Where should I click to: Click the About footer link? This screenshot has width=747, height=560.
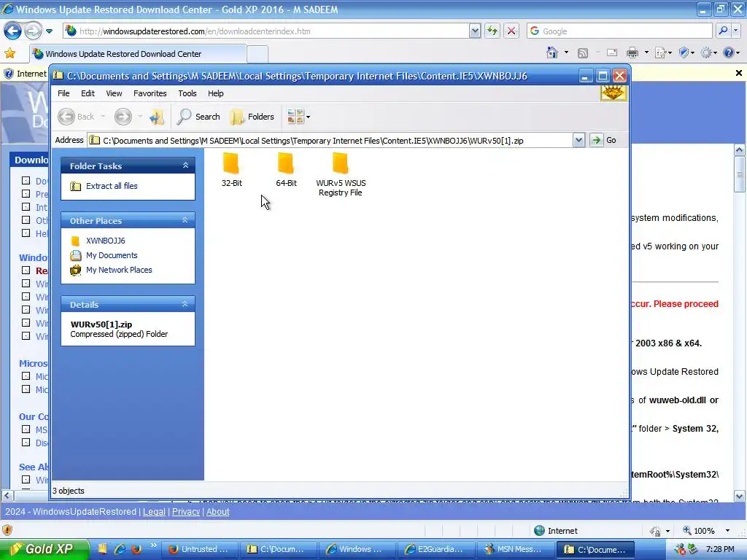217,511
